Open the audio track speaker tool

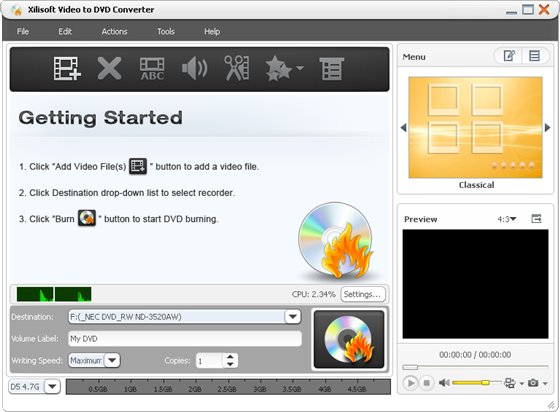pyautogui.click(x=194, y=69)
